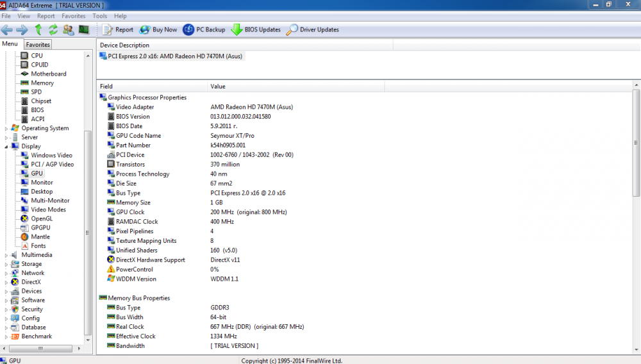Select the Memory tree item
The width and height of the screenshot is (641, 364).
42,83
